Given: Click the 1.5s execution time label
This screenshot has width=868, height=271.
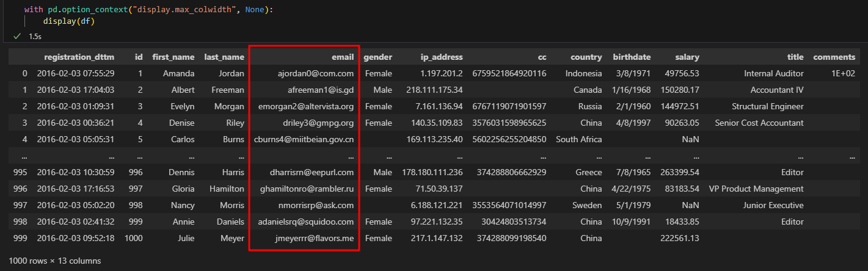Looking at the screenshot, I should coord(35,37).
